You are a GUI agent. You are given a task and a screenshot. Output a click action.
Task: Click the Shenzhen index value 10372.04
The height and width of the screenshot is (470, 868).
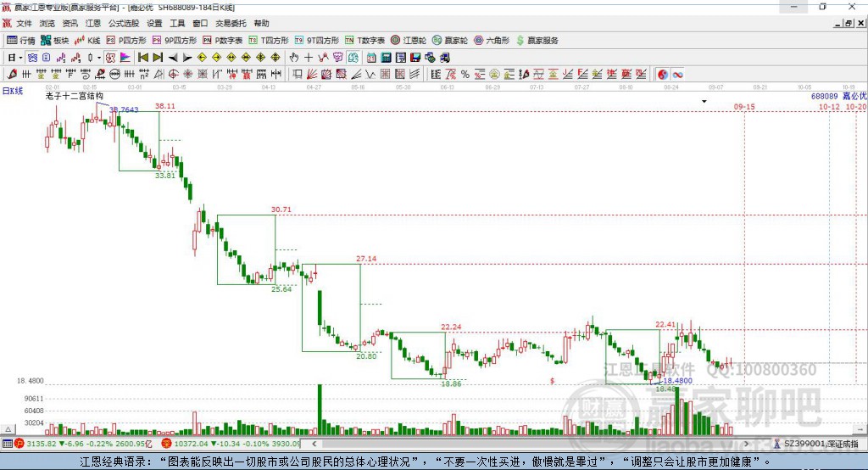(192, 444)
